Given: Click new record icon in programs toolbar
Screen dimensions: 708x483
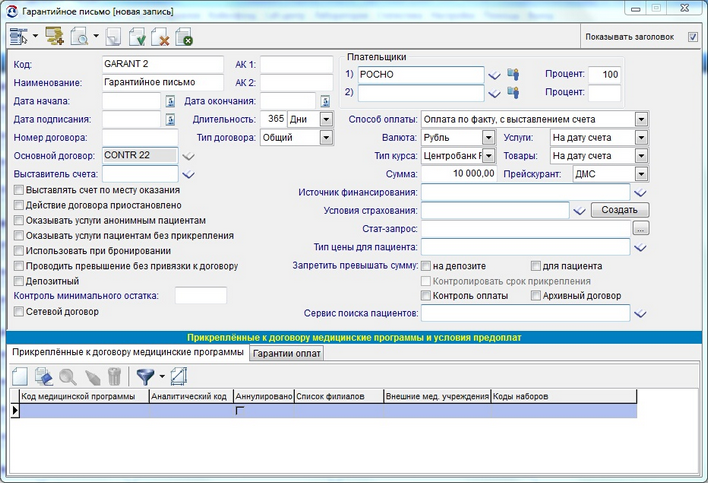Looking at the screenshot, I should (20, 376).
